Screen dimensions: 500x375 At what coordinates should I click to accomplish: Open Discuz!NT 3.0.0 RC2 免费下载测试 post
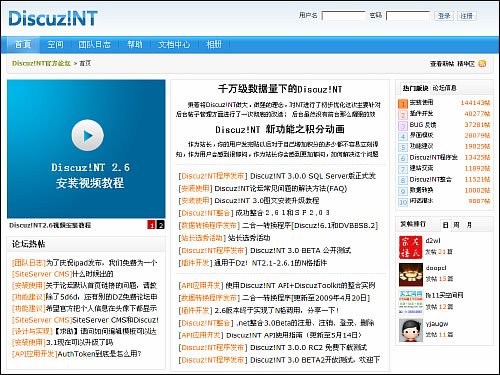[309, 347]
